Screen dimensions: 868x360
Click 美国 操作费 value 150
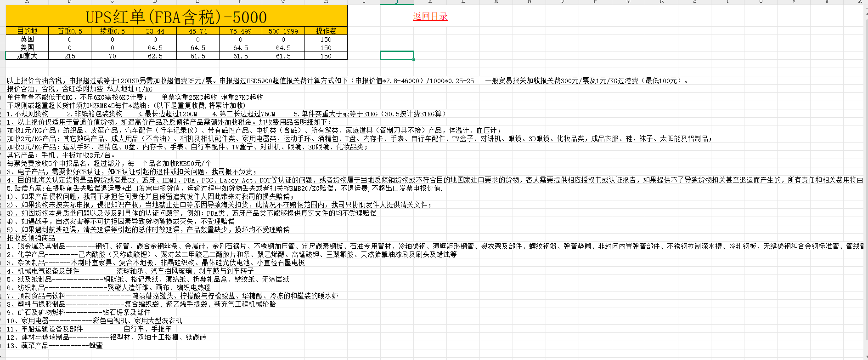[x=326, y=48]
